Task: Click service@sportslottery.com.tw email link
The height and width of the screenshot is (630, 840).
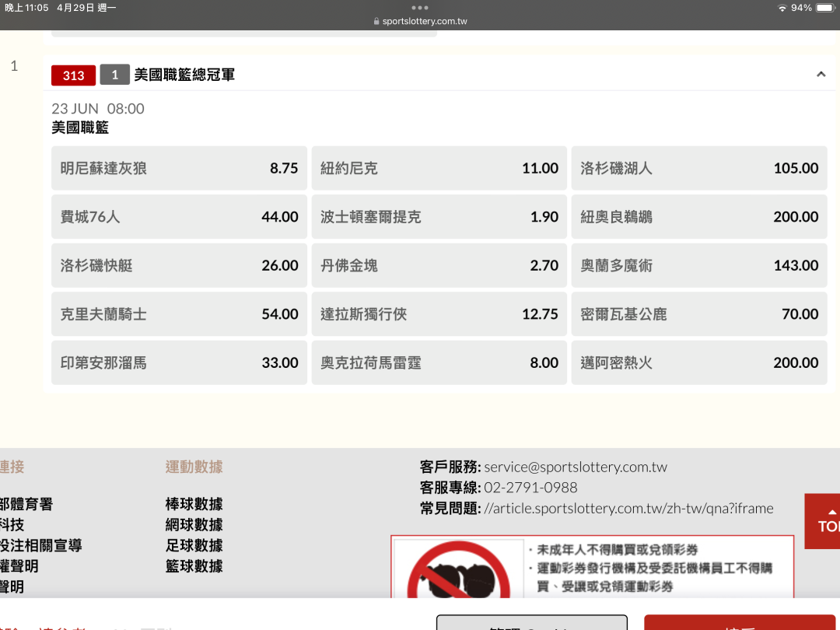Action: [x=576, y=467]
